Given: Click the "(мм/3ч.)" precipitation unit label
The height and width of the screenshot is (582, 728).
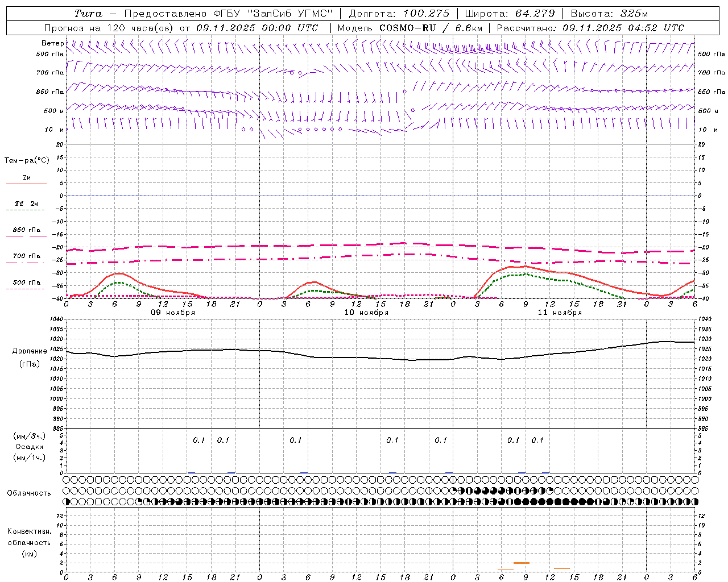Looking at the screenshot, I should (x=30, y=436).
